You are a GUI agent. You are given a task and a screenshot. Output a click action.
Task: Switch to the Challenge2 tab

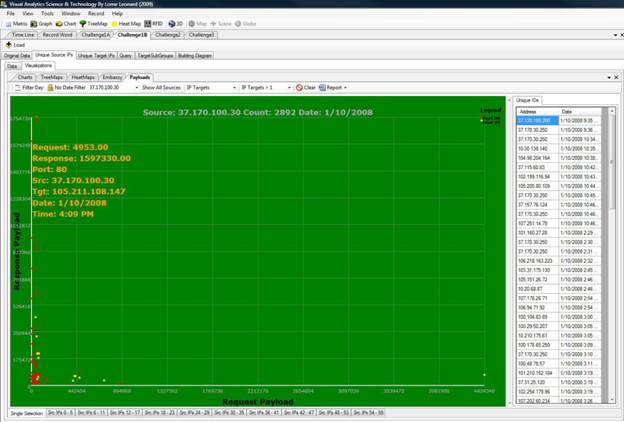[x=168, y=35]
